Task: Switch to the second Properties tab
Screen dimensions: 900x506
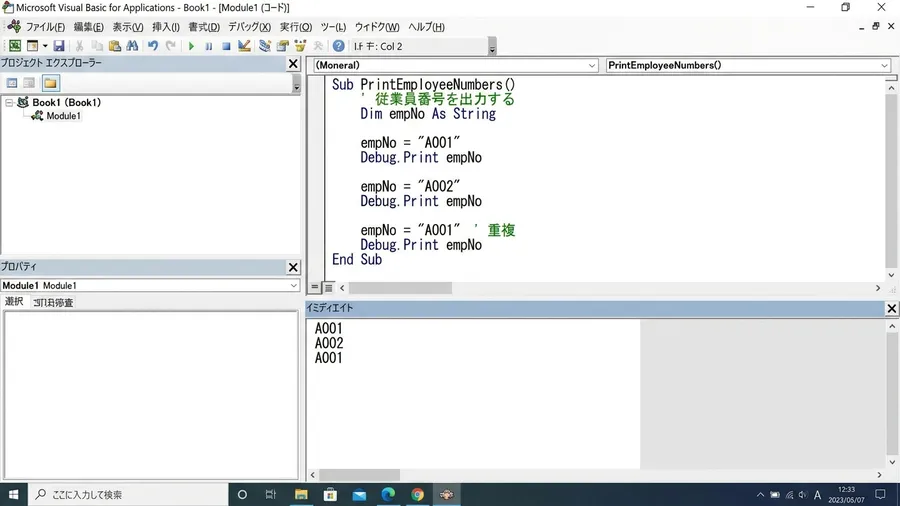Action: tap(53, 302)
